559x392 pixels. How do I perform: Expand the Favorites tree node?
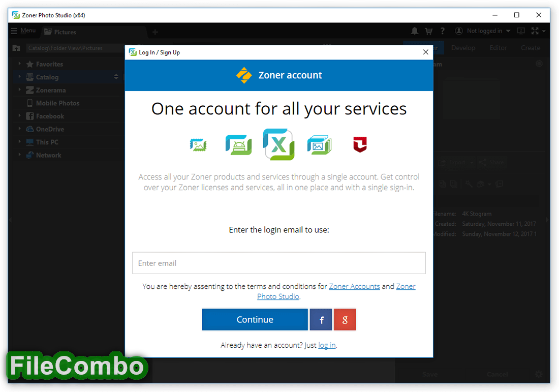(x=19, y=64)
